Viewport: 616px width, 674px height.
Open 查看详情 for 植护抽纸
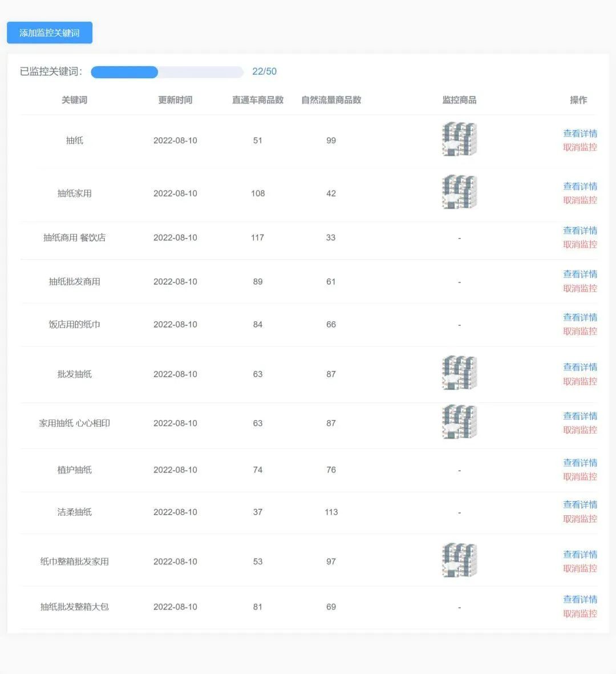click(x=580, y=463)
